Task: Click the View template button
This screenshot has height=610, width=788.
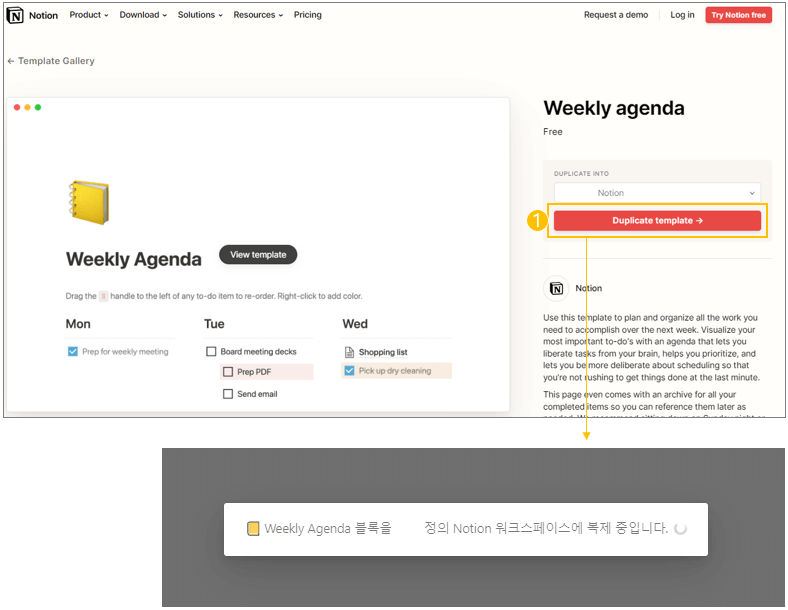Action: point(258,255)
